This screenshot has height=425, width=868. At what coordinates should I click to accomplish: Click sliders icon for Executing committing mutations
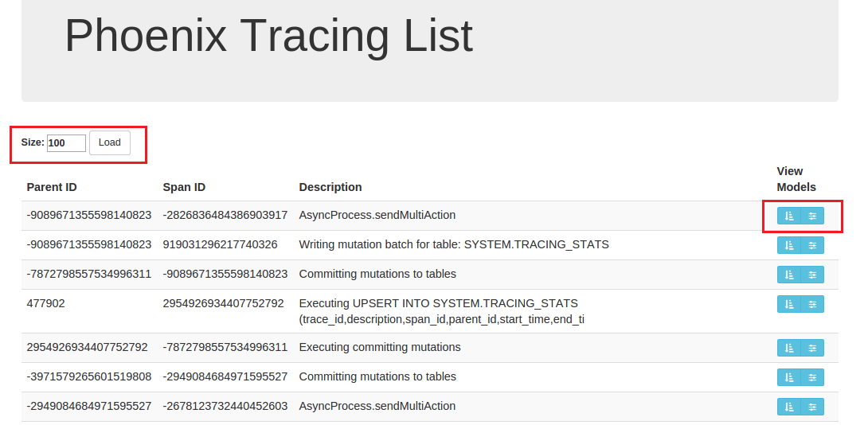812,348
